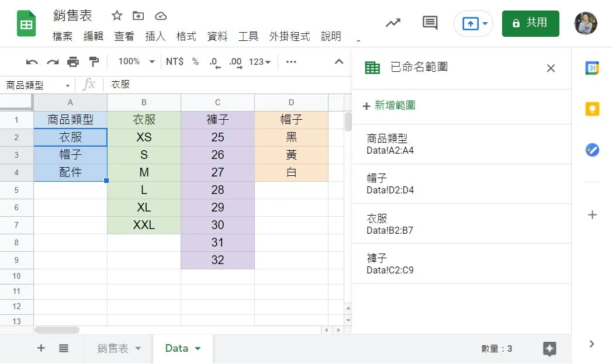The height and width of the screenshot is (364, 612).
Task: Open the name box dropdown arrow
Action: tap(68, 85)
